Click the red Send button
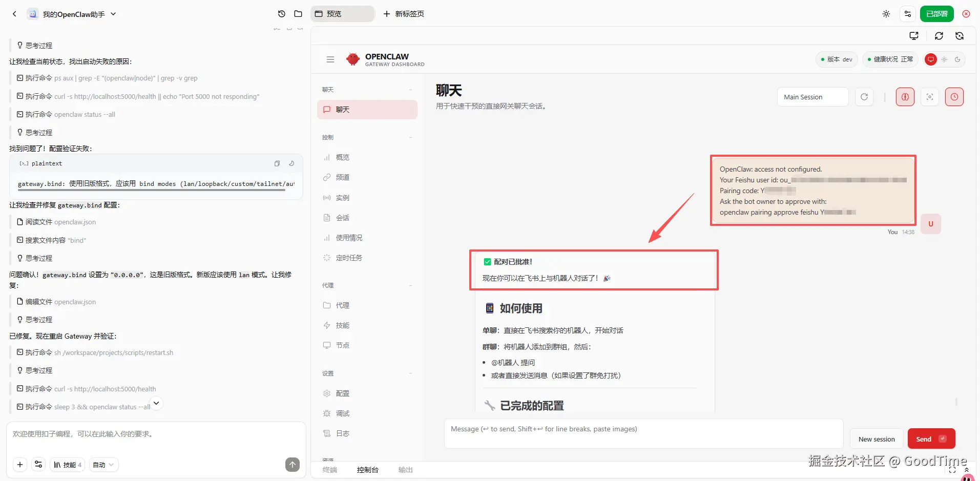 (931, 438)
